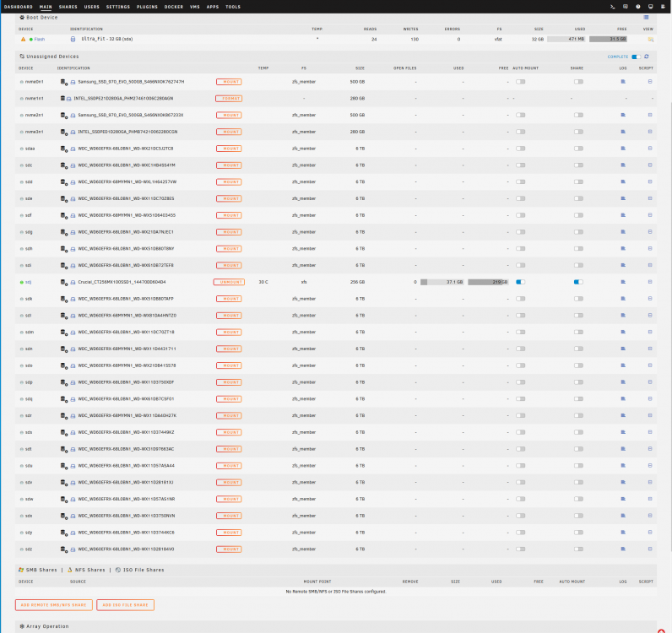
Task: Click the Unassigned Devices section title
Action: coord(52,57)
